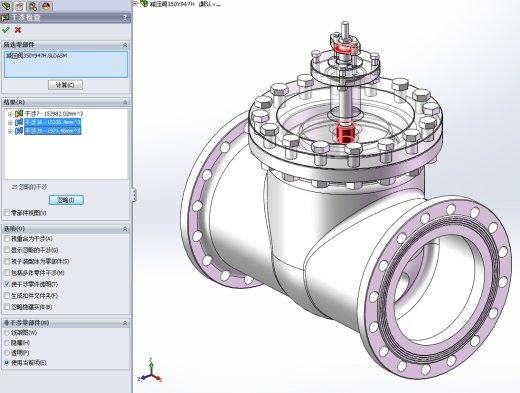Viewport: 520px width, 393px height.
Task: Open help question mark for 干涉检查
Action: (125, 18)
